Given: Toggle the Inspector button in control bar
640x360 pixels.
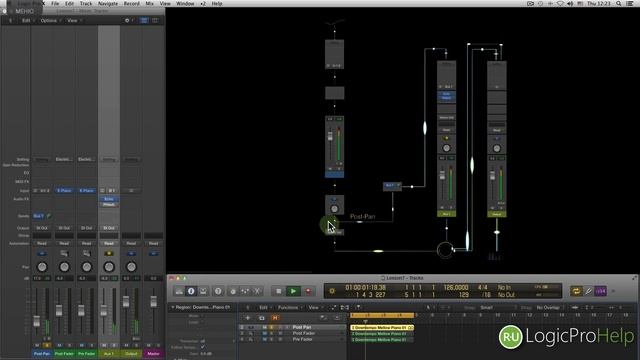Looking at the screenshot, I should tap(191, 291).
